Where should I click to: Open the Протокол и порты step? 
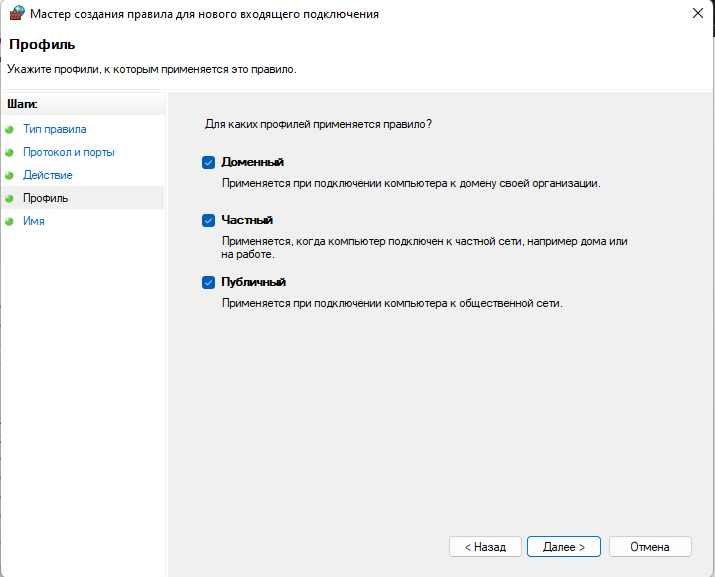[x=69, y=152]
